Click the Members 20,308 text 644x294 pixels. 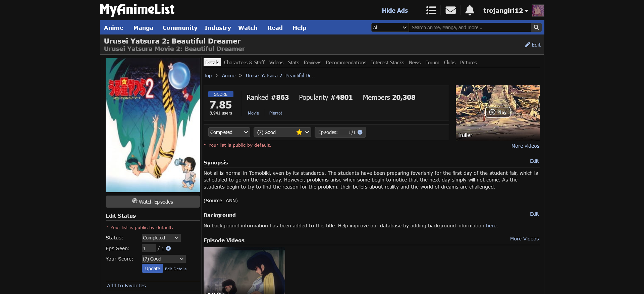pyautogui.click(x=389, y=97)
